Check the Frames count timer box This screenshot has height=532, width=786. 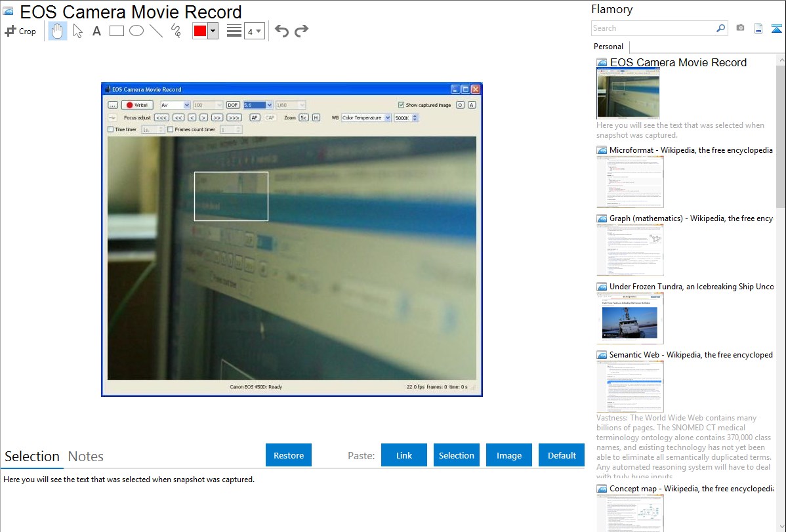(171, 130)
